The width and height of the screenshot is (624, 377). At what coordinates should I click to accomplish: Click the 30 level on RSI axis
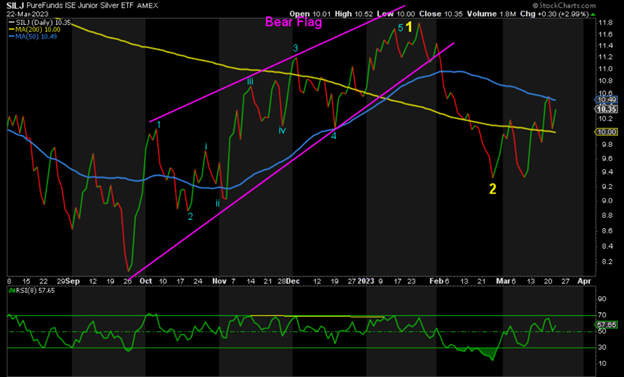click(602, 348)
